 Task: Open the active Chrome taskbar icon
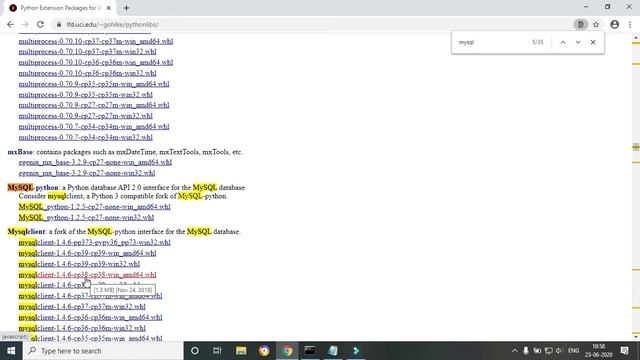coord(287,351)
